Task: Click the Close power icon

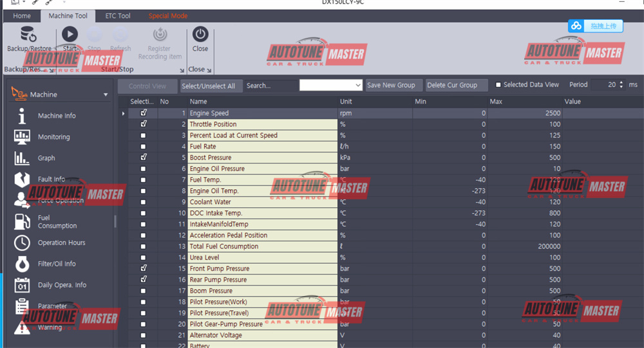Action: (x=200, y=34)
